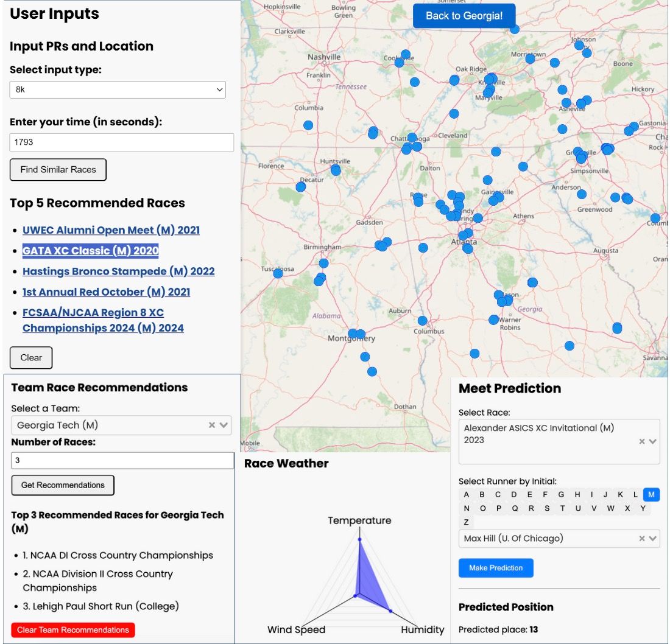Select runner initial B

[x=482, y=494]
